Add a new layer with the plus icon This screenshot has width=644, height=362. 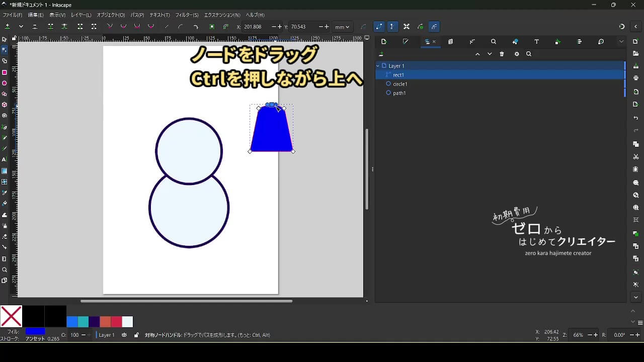click(x=381, y=54)
